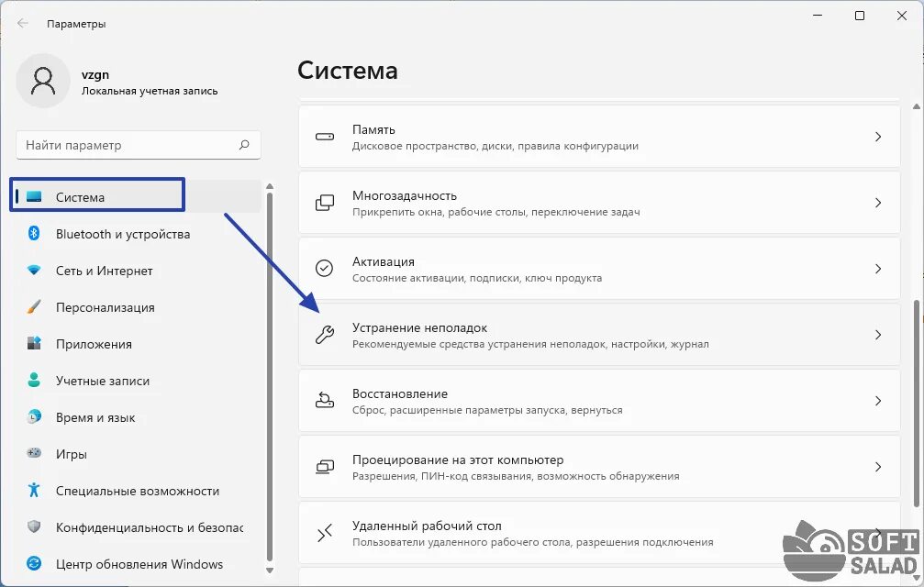Open the Память settings card

tap(599, 137)
